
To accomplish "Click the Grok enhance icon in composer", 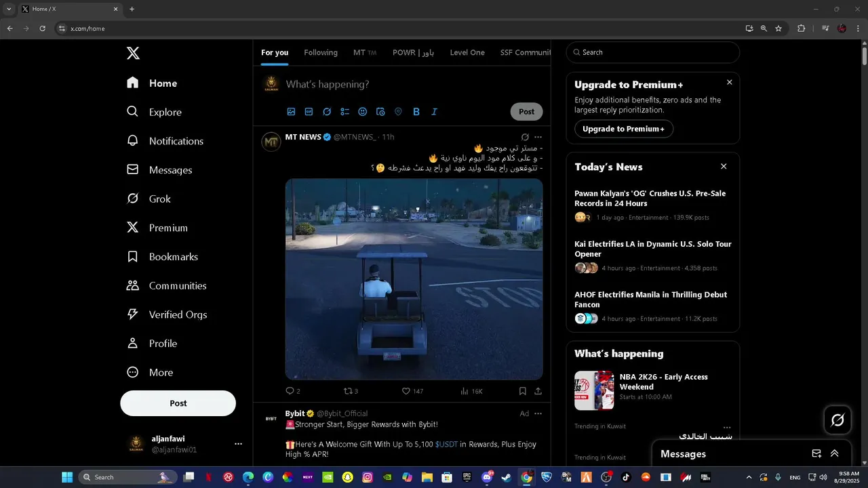I will (327, 112).
